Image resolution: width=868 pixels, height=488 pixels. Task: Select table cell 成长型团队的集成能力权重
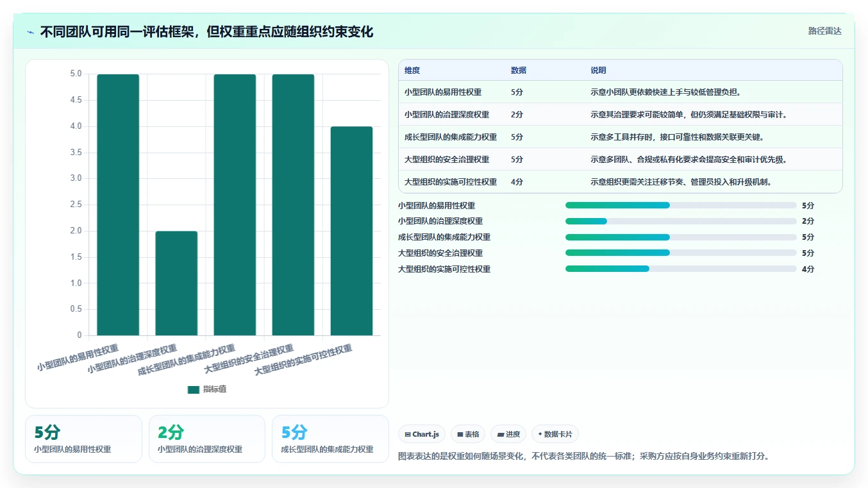pyautogui.click(x=451, y=137)
